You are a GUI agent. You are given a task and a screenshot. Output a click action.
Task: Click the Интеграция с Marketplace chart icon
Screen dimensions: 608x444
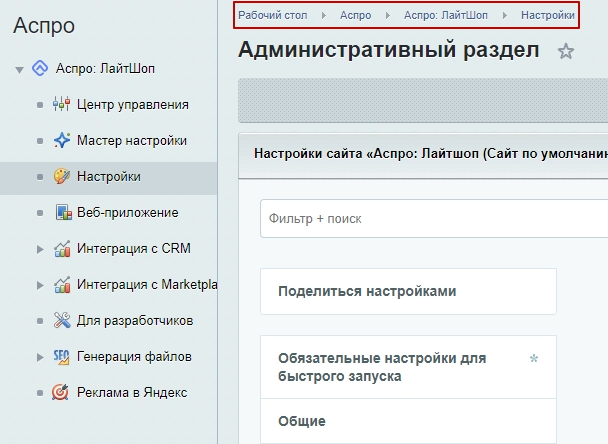pos(62,285)
